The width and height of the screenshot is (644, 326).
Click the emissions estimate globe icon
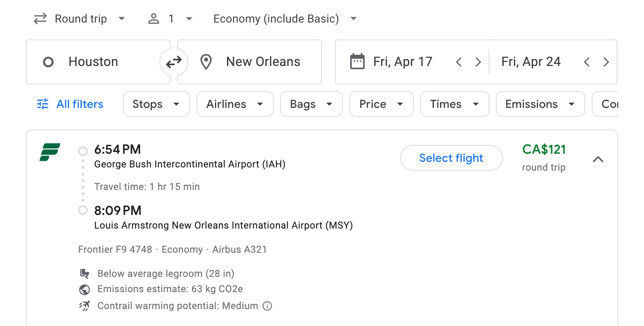tap(84, 289)
